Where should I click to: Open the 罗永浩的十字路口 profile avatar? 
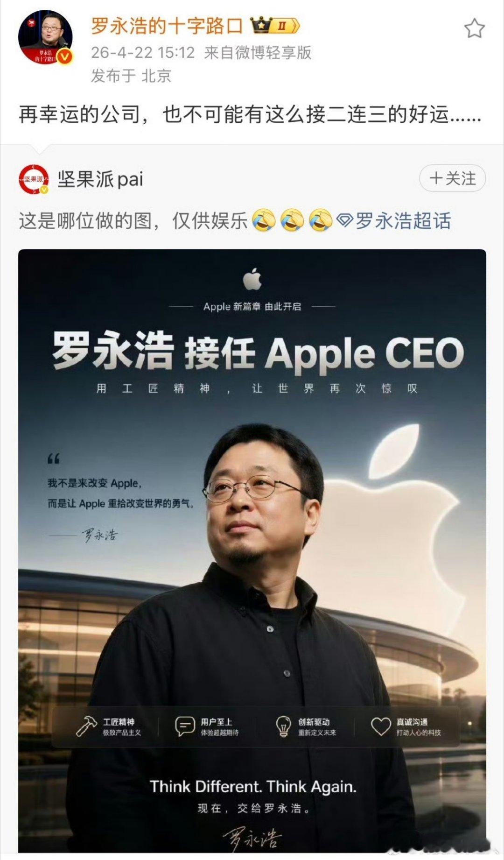click(45, 36)
